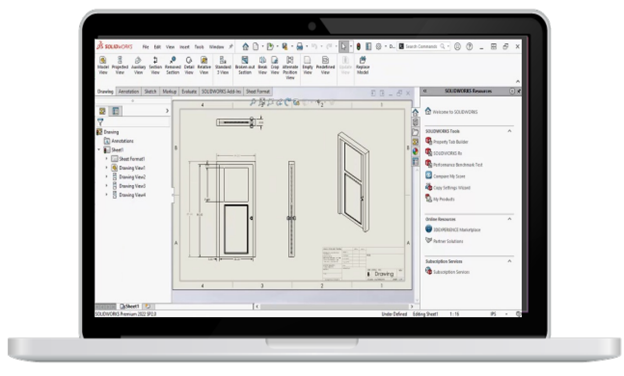The image size is (624, 376).
Task: Pin the SOLIDWORKS menu bar
Action: (231, 47)
